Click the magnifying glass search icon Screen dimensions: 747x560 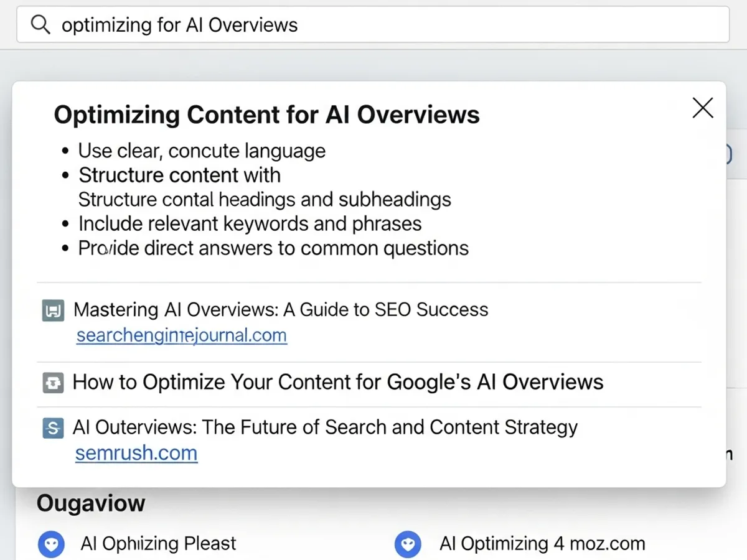click(x=40, y=24)
